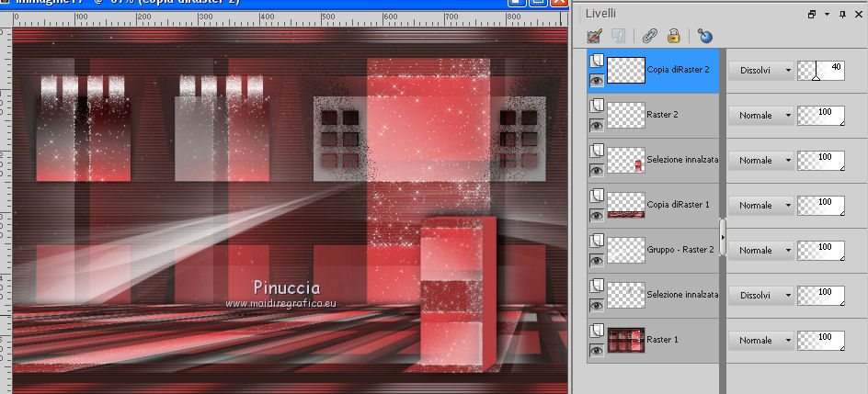Click the chain link layers icon
The height and width of the screenshot is (394, 868).
coord(649,37)
